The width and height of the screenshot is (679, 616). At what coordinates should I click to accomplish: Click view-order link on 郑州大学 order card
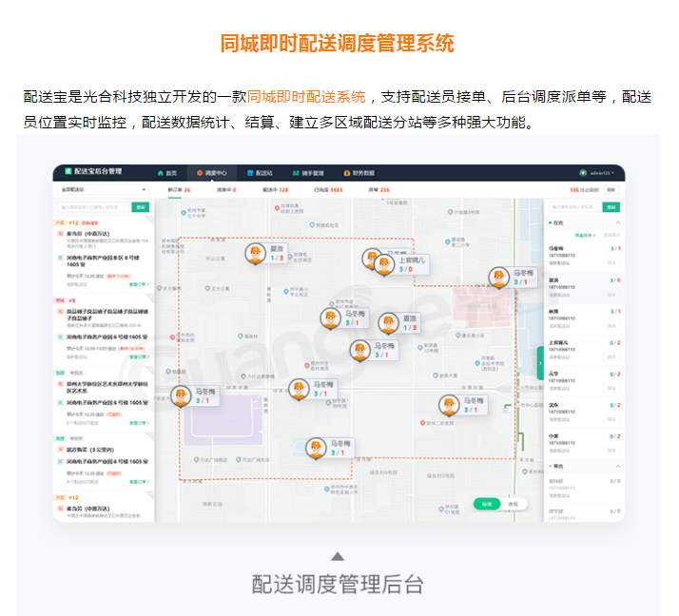point(139,423)
